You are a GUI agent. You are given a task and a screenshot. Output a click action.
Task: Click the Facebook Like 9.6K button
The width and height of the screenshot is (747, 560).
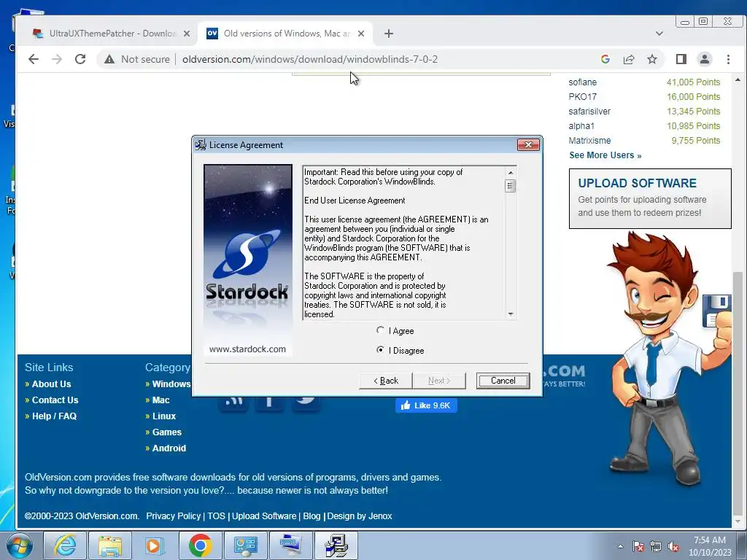point(426,405)
